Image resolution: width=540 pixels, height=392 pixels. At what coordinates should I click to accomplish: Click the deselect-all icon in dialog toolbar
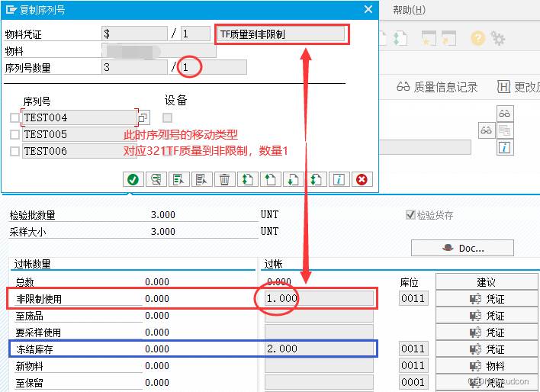[x=201, y=179]
